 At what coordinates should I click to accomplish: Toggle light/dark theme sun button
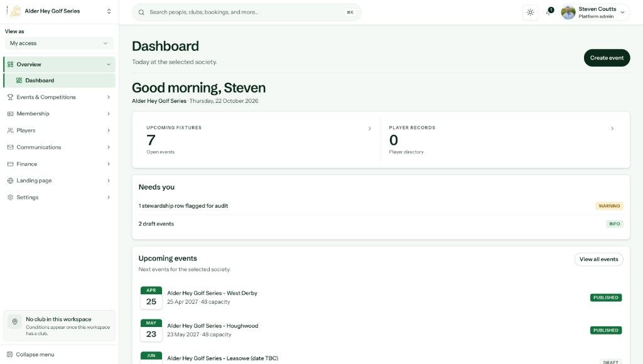click(x=530, y=13)
